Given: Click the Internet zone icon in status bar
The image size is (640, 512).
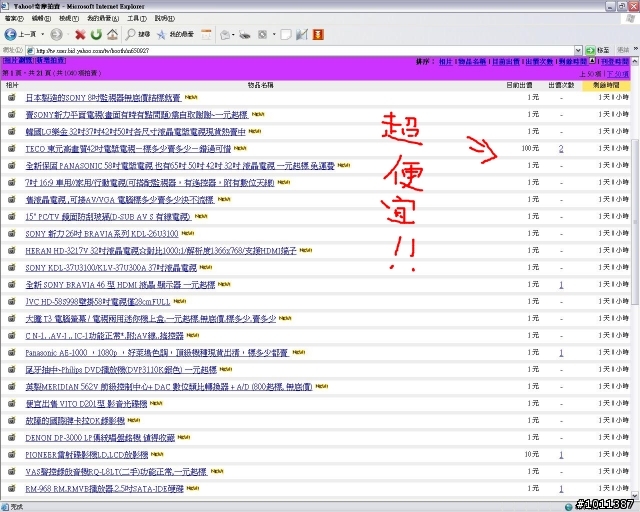Looking at the screenshot, I should tap(569, 507).
